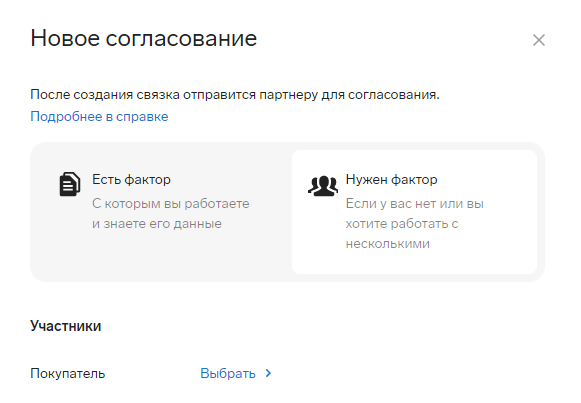Screen dimensions: 581x403
Task: Click the Покупатель field label
Action: (x=68, y=373)
